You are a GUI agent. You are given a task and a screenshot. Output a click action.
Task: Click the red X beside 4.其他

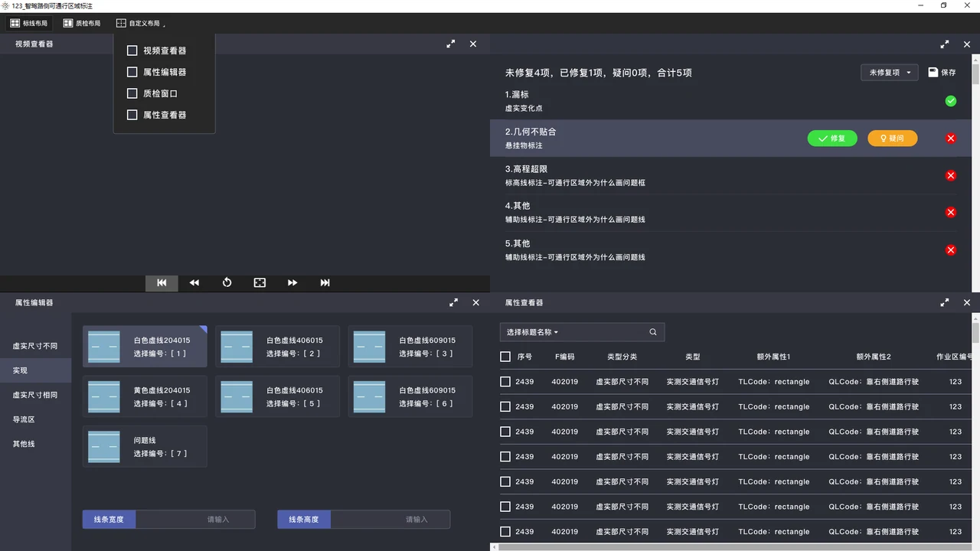tap(951, 213)
